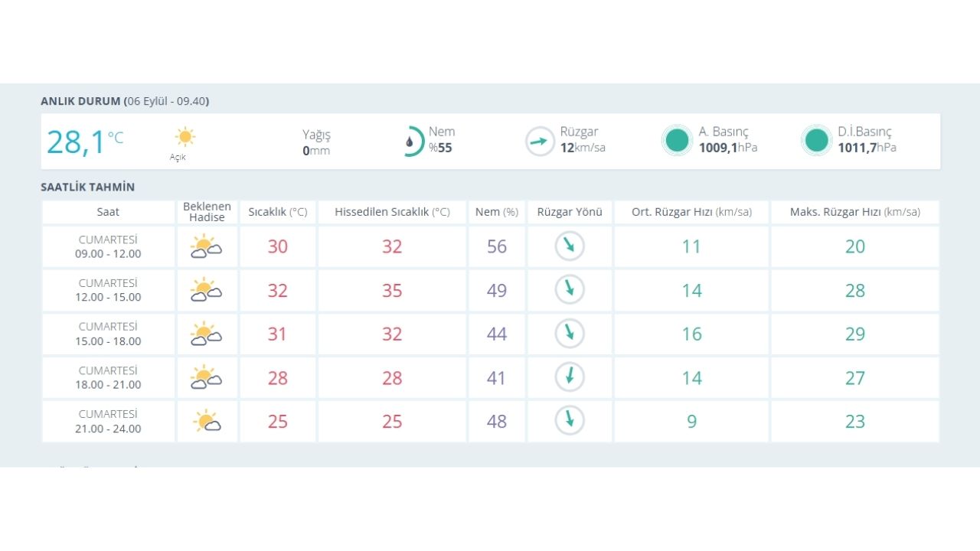980x551 pixels.
Task: Click the 'Maks. Rüzgar Hızı' column header
Action: click(854, 212)
